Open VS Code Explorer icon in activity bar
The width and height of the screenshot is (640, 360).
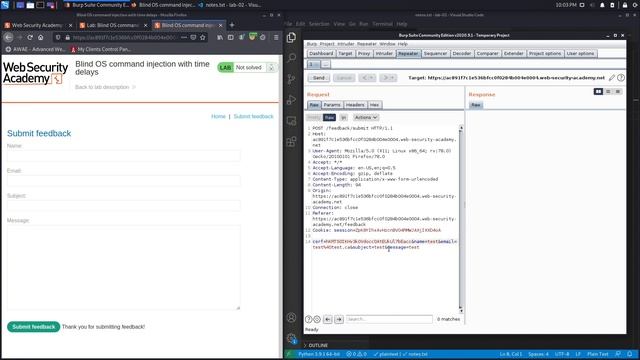tap(291, 38)
